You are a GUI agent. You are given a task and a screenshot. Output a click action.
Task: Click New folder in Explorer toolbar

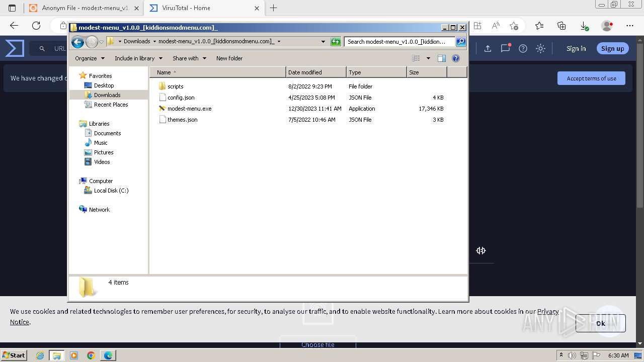[x=229, y=58]
